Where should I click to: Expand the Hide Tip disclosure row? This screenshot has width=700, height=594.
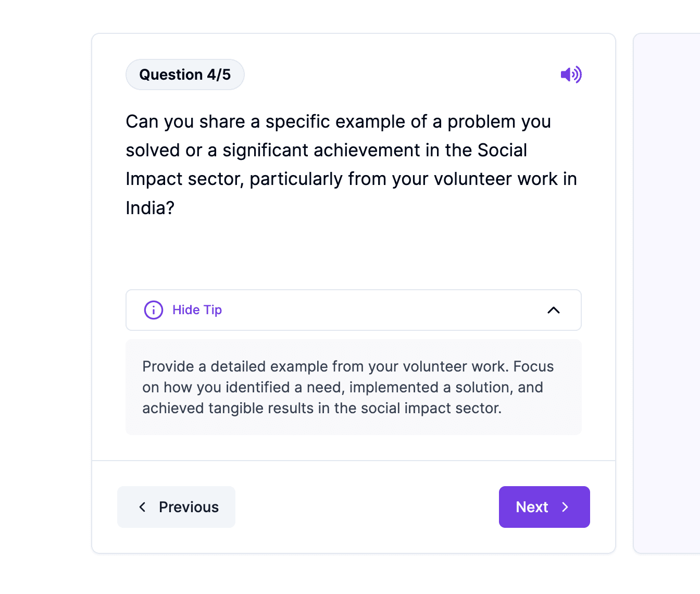(x=353, y=310)
